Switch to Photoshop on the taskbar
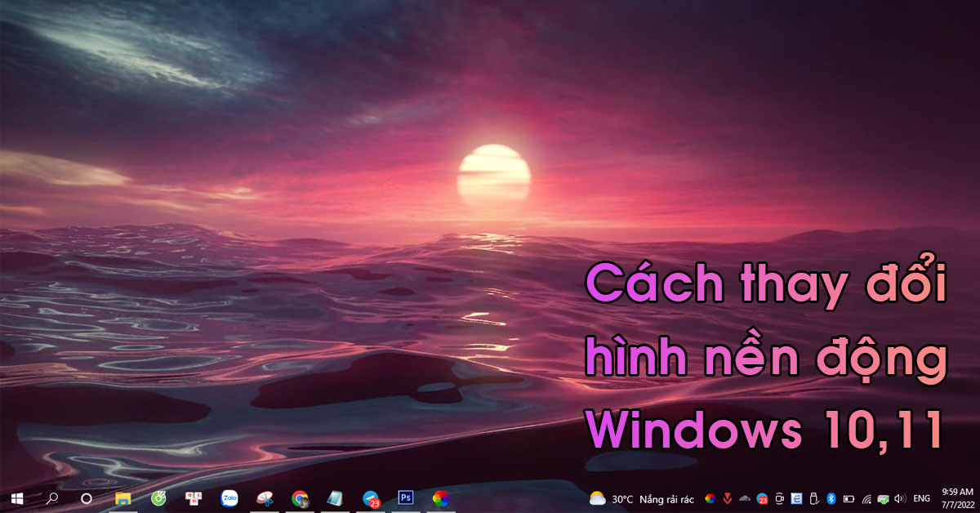 coord(406,497)
